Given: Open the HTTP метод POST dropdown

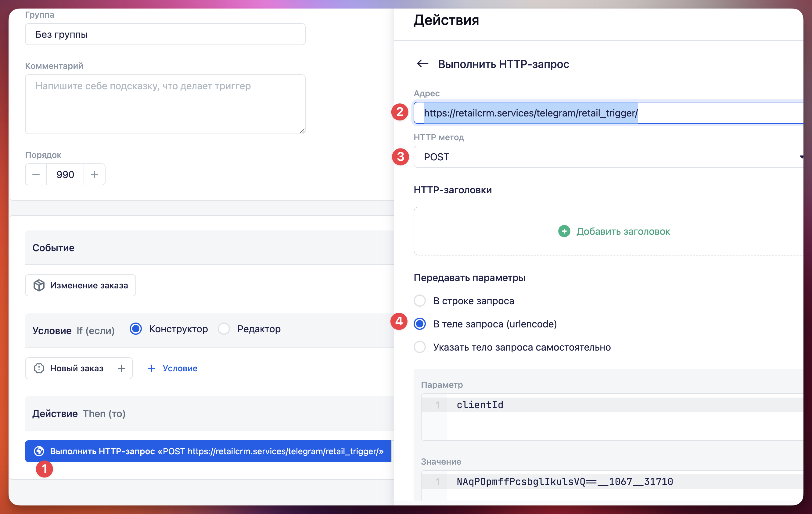Looking at the screenshot, I should click(608, 157).
